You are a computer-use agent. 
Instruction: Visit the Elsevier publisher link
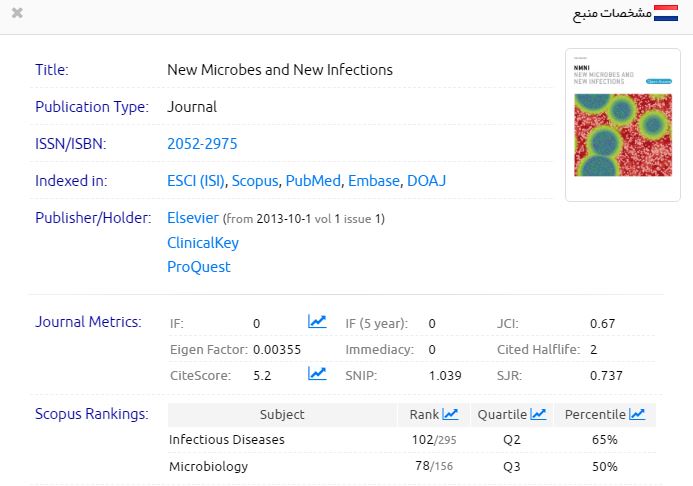pyautogui.click(x=193, y=218)
